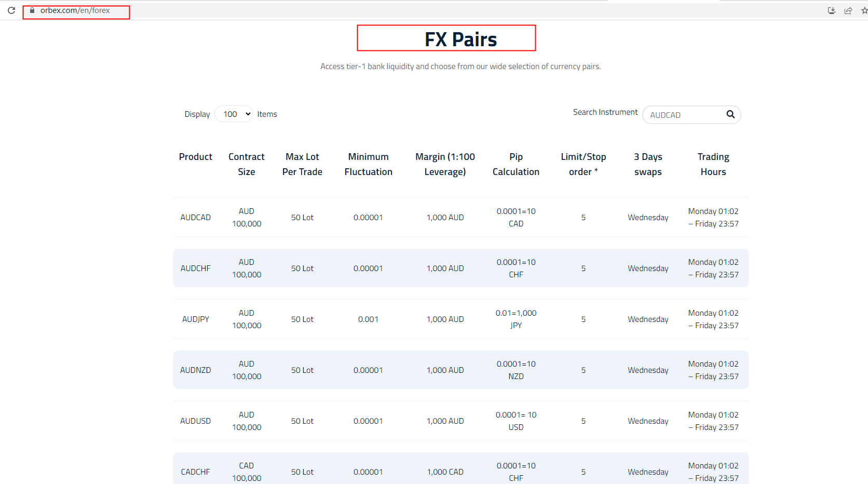
Task: Select the AUDCAD product row
Action: 195,218
